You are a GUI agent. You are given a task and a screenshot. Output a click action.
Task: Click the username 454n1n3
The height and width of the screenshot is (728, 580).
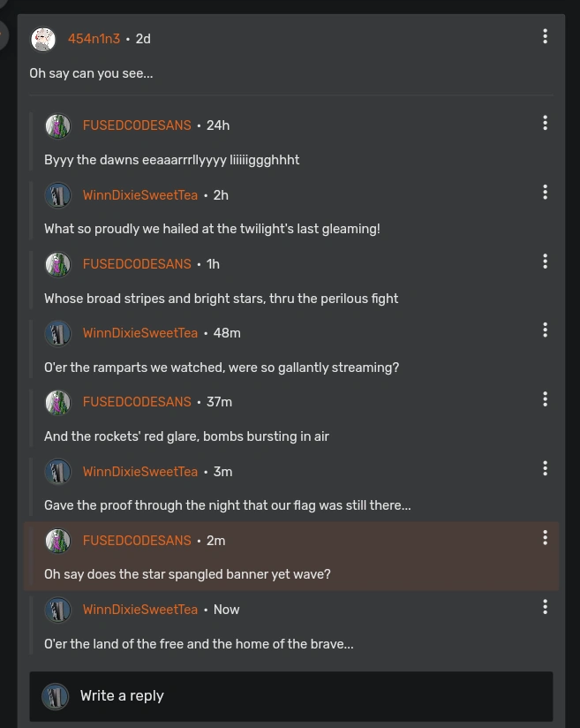94,39
